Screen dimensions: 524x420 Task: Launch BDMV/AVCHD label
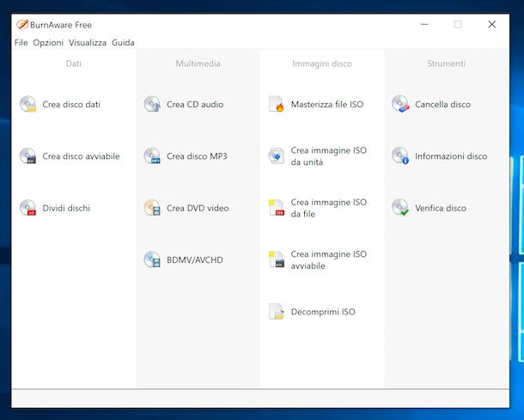[x=195, y=260]
